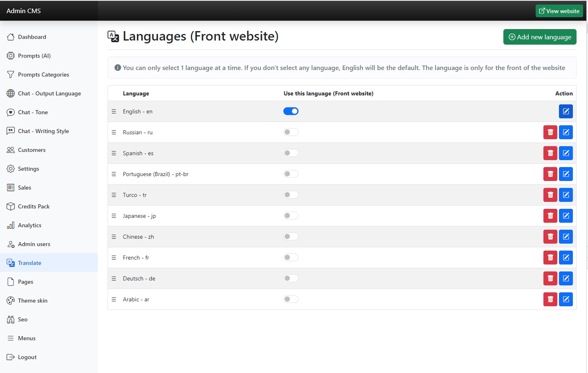Turn on the French language switch
Viewport: 588px width, 373px height.
click(x=291, y=258)
